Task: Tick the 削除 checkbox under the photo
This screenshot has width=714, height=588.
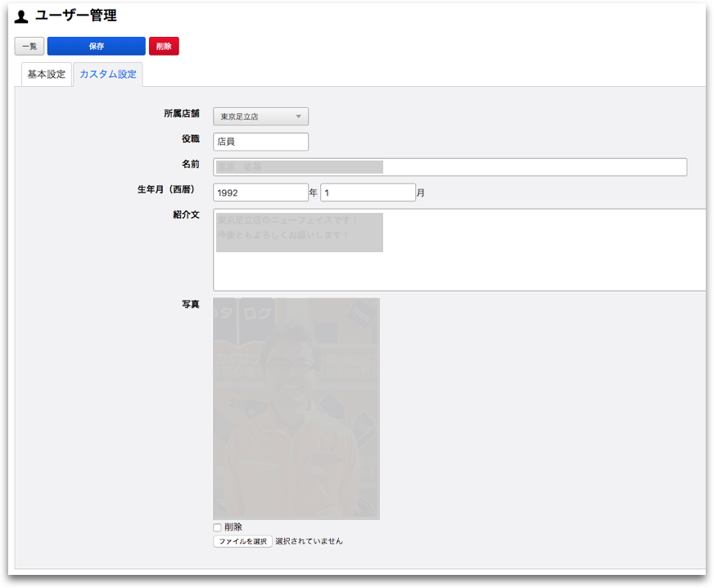Action: point(218,527)
